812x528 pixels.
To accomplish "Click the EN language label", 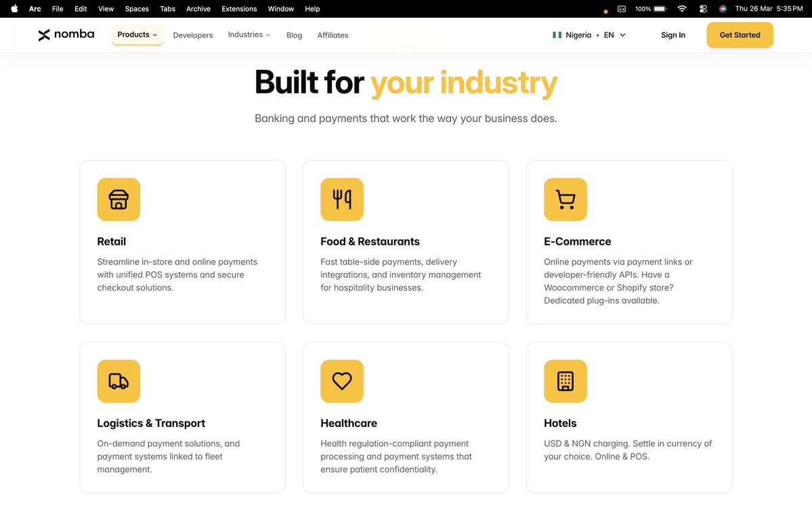I will pos(608,35).
